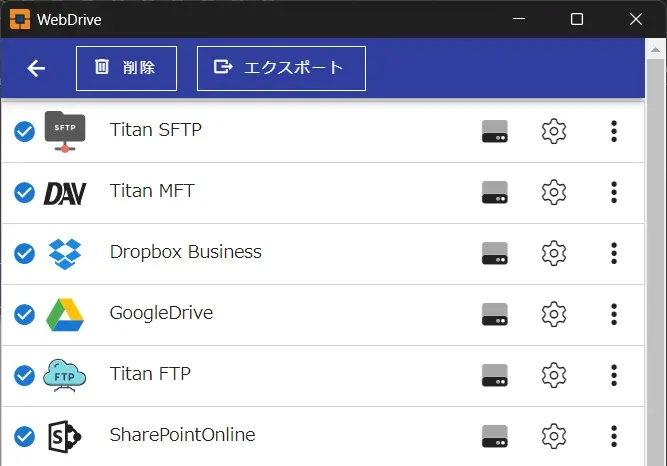Screen dimensions: 667x466
Task: Toggle the Titan MFT selection checkmark
Action: pyautogui.click(x=25, y=193)
